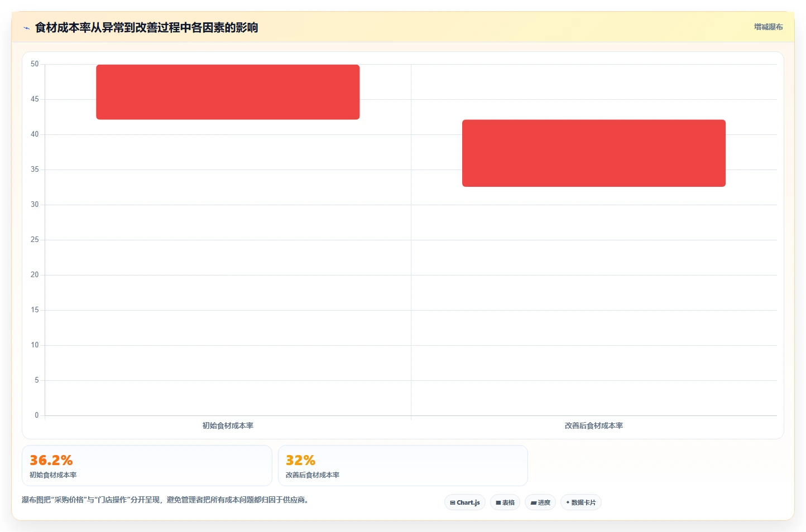Image resolution: width=806 pixels, height=532 pixels.
Task: Click the footnote text starting with 瀑布图把
Action: [165, 500]
